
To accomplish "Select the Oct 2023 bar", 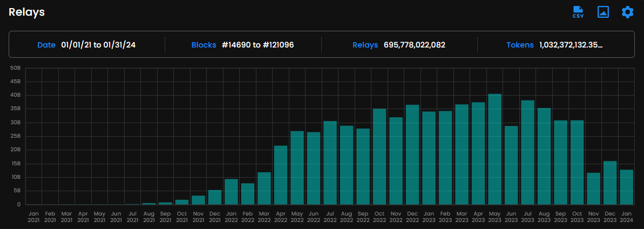I will point(577,163).
